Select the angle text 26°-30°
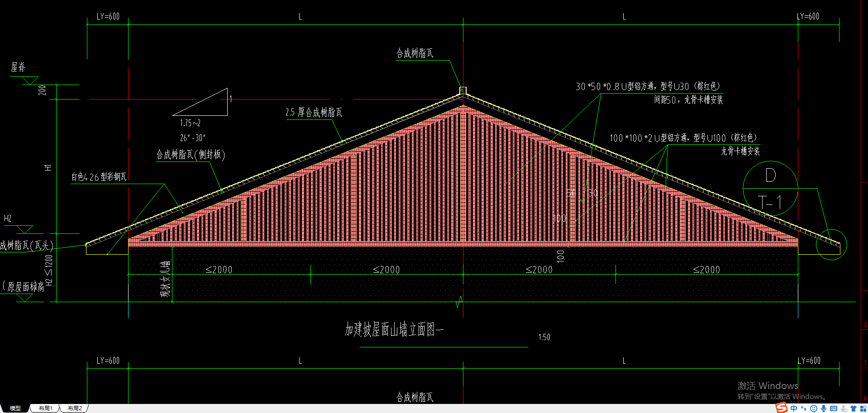 pyautogui.click(x=192, y=138)
